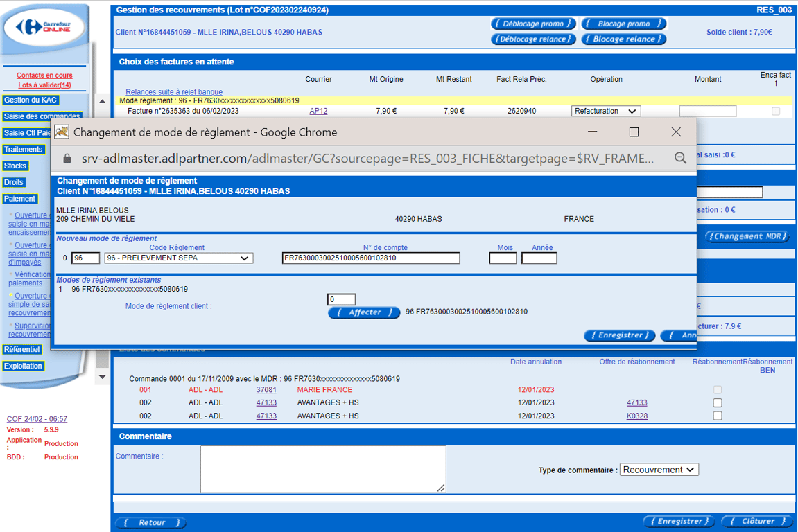Open Relances suite à rejet banque link

(x=174, y=92)
